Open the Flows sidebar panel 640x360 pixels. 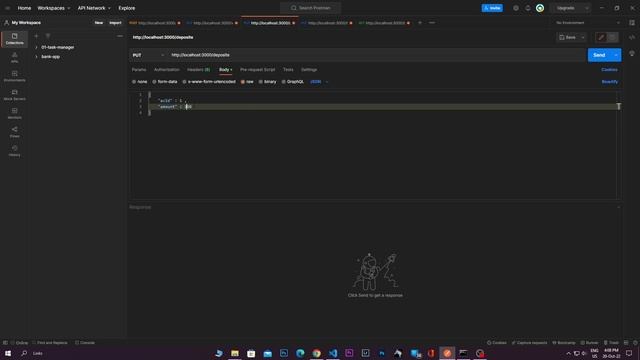14,132
